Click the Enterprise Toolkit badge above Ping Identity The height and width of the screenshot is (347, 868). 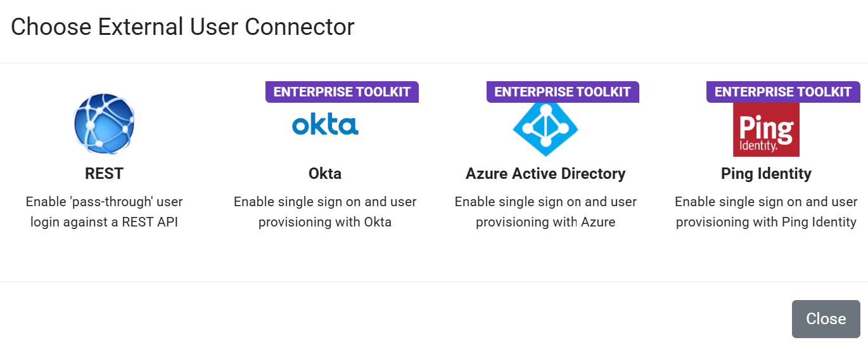[x=783, y=92]
